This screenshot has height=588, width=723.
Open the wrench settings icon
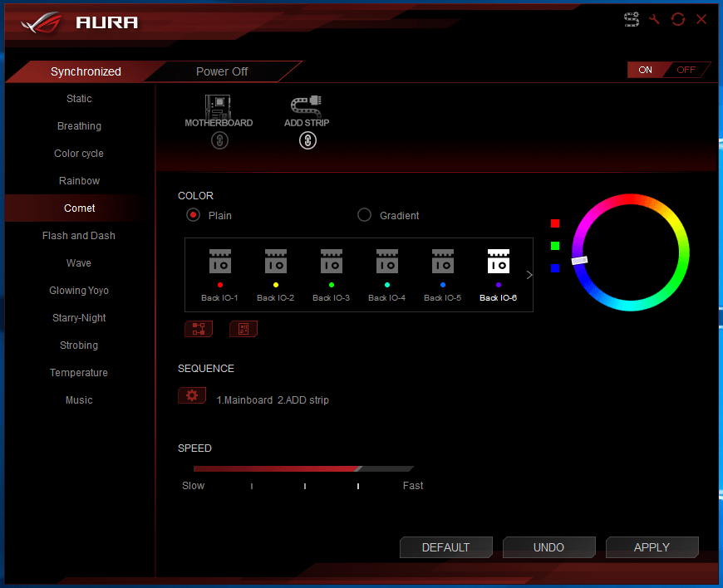click(x=654, y=19)
